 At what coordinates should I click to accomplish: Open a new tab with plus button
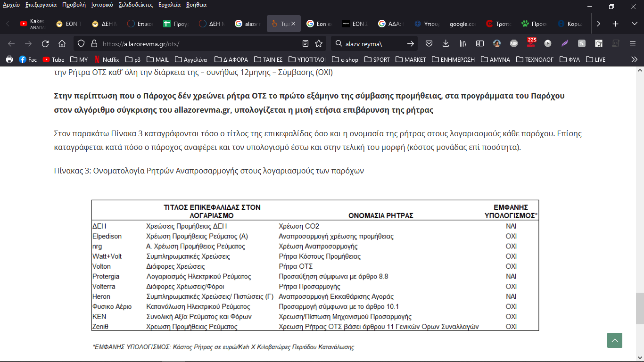(x=615, y=24)
